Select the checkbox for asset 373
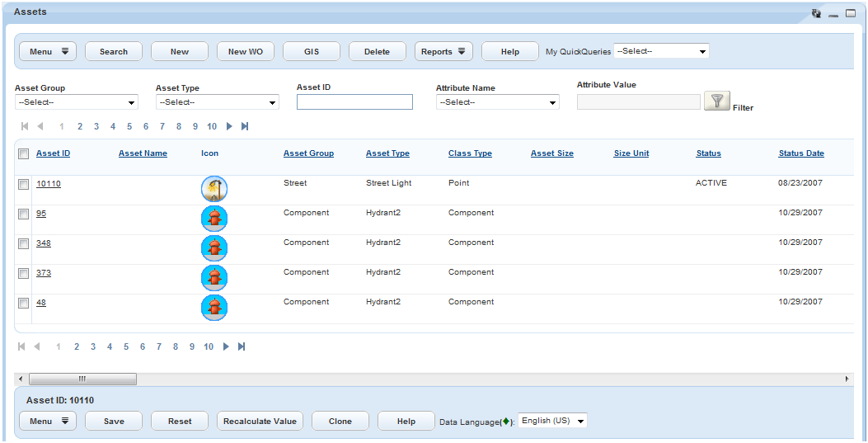 coord(24,274)
